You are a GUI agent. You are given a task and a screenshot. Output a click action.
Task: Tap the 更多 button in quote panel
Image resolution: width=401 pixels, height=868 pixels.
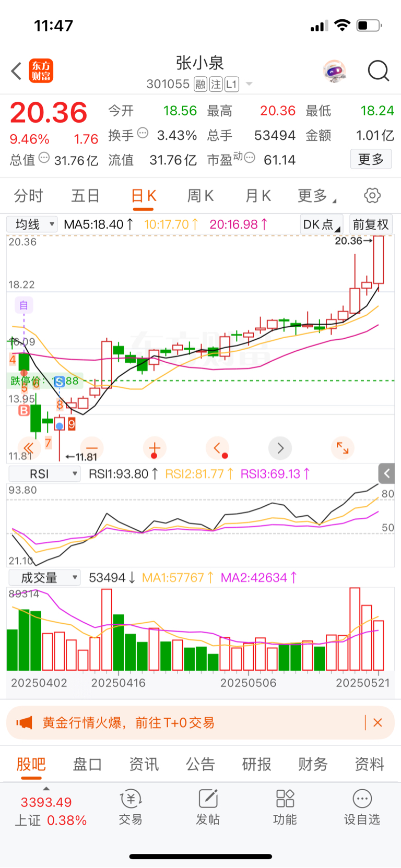[x=371, y=159]
